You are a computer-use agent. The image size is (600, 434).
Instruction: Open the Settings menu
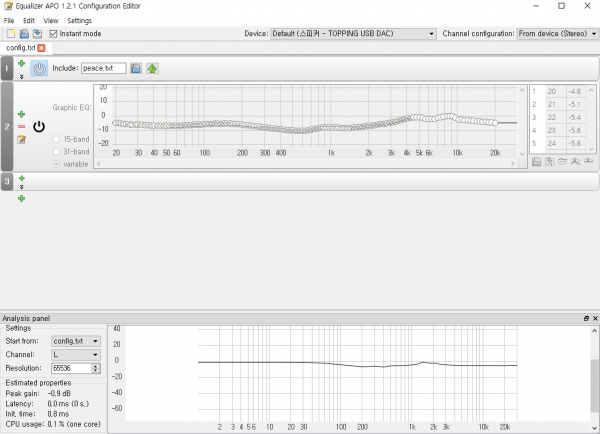point(79,20)
